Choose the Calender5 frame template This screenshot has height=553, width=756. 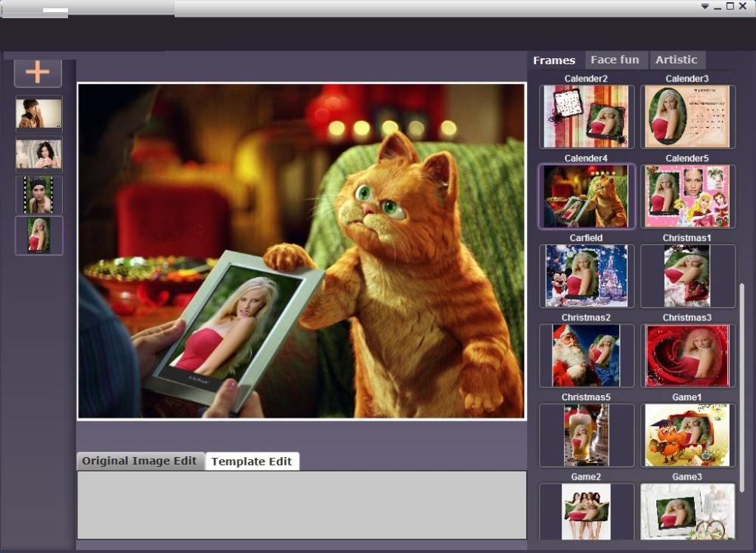tap(687, 196)
